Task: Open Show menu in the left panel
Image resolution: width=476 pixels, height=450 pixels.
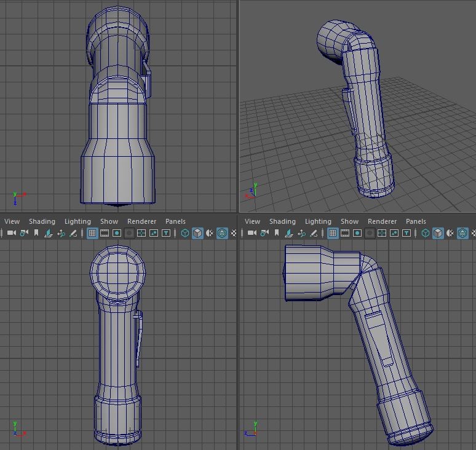Action: click(109, 221)
